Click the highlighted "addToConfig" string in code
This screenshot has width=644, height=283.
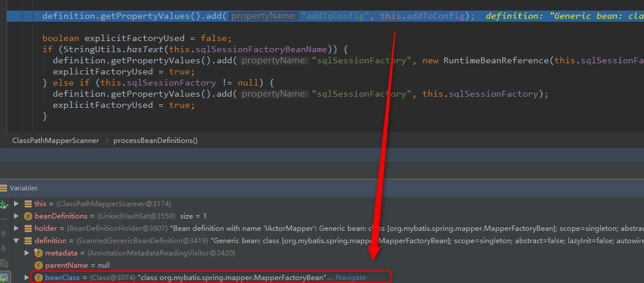pos(335,16)
